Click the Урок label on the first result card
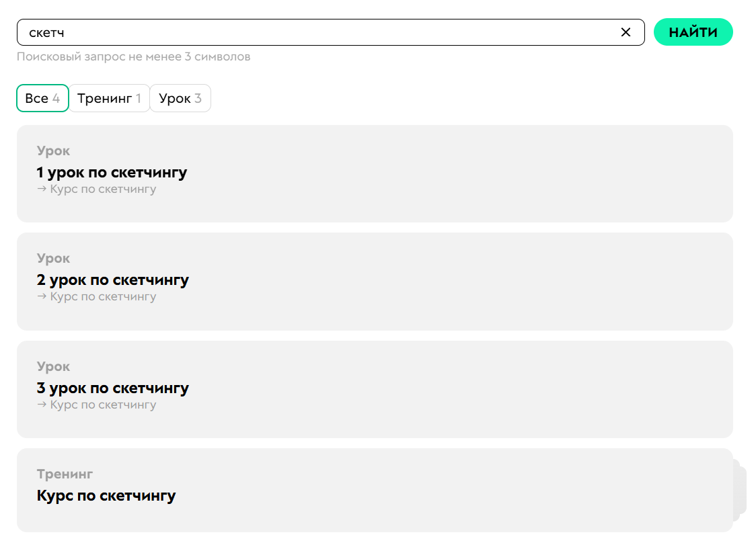756x547 pixels. tap(53, 151)
